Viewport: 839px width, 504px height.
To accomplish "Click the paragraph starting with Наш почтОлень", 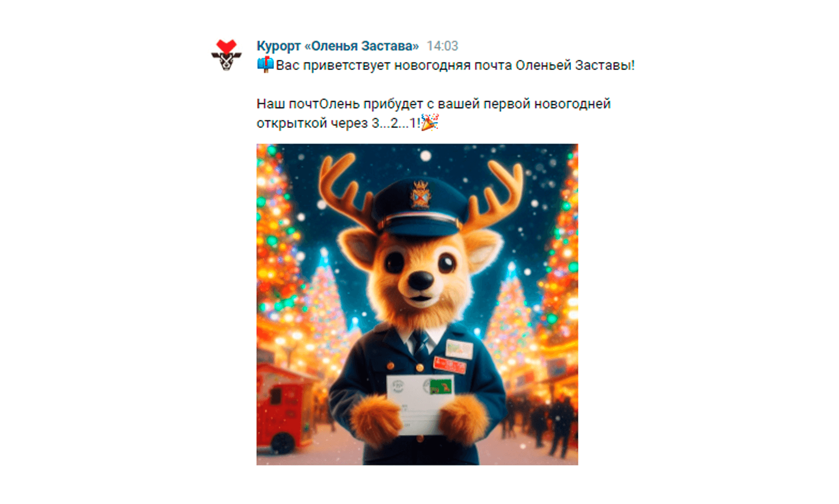I will point(434,113).
